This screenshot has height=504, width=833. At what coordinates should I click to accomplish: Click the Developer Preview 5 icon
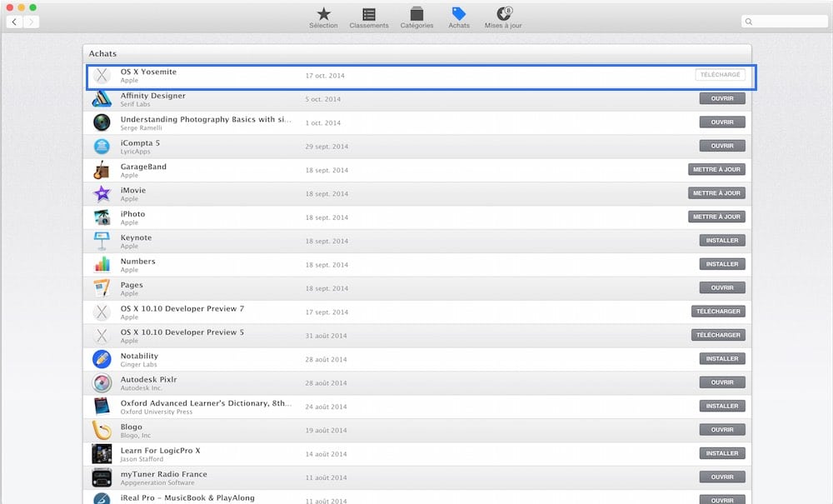click(102, 336)
